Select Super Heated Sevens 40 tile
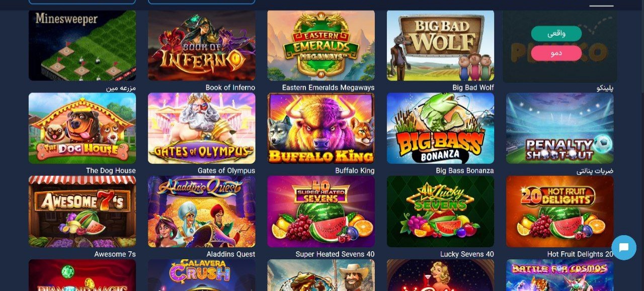The width and height of the screenshot is (644, 291). tap(321, 211)
